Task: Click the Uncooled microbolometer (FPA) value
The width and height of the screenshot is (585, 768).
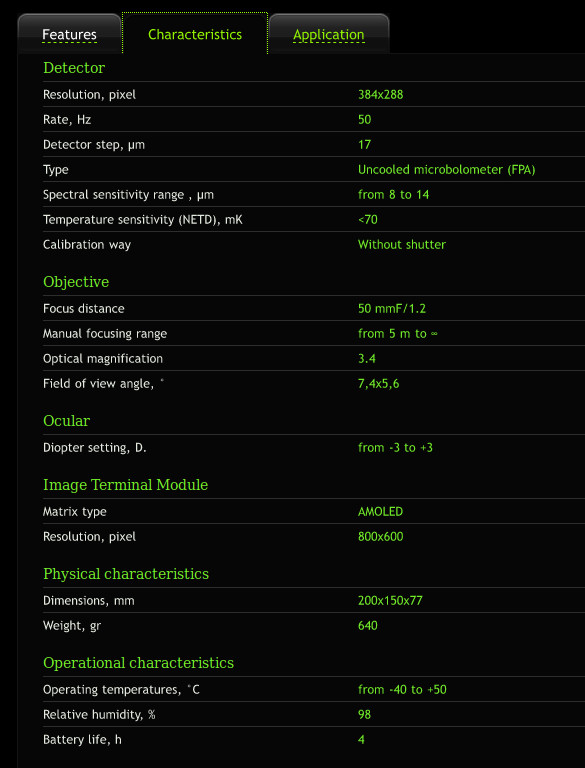Action: click(446, 170)
